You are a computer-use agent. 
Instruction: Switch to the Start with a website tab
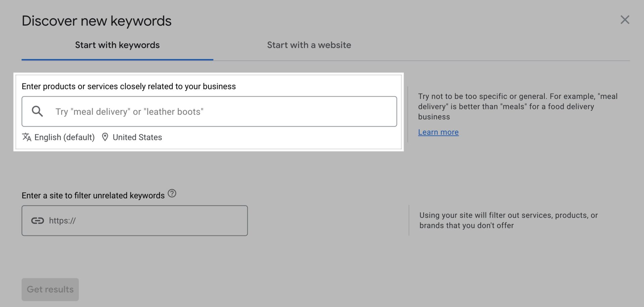click(309, 45)
